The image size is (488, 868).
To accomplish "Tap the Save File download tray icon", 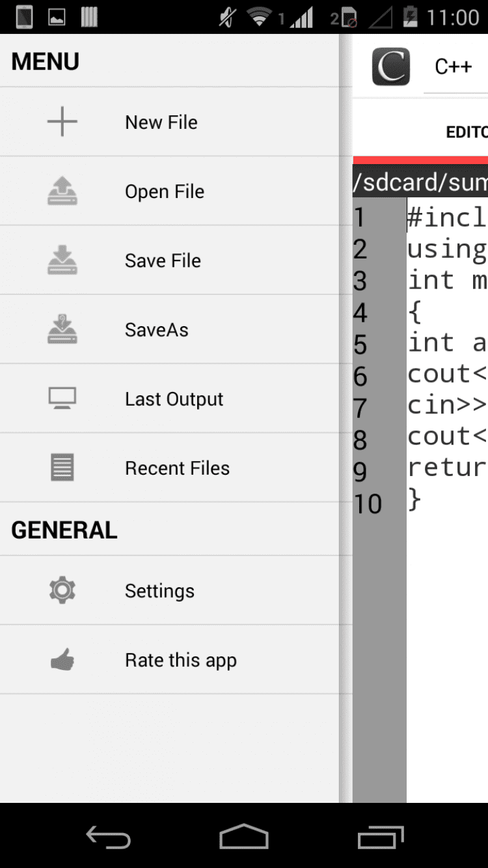I will 62,260.
